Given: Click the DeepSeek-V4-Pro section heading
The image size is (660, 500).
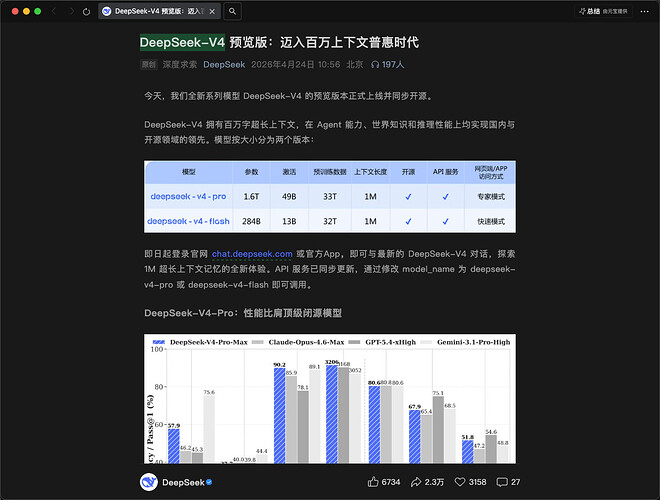Looking at the screenshot, I should (x=243, y=313).
